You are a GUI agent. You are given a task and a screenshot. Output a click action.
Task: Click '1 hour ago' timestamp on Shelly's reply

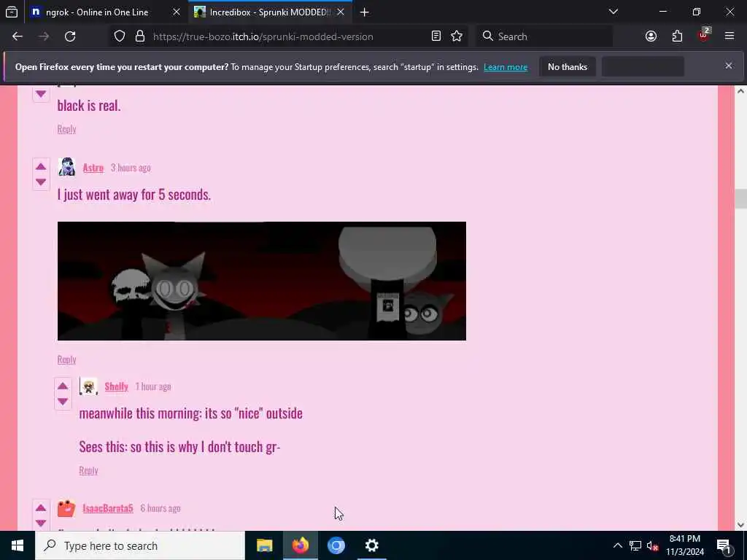coord(153,386)
